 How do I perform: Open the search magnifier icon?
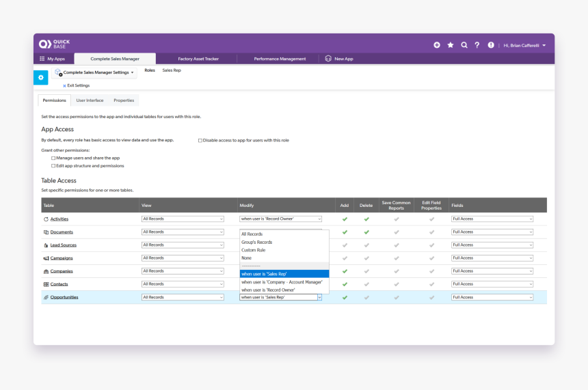(x=464, y=45)
